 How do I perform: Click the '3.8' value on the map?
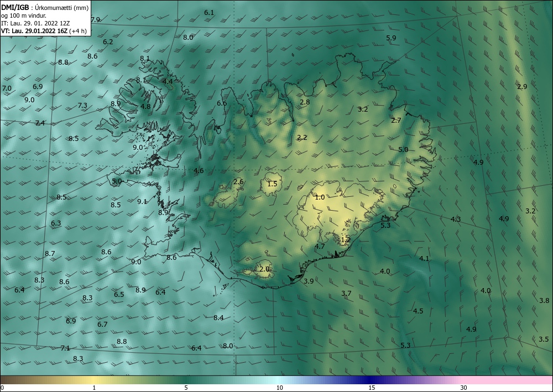tap(544, 301)
